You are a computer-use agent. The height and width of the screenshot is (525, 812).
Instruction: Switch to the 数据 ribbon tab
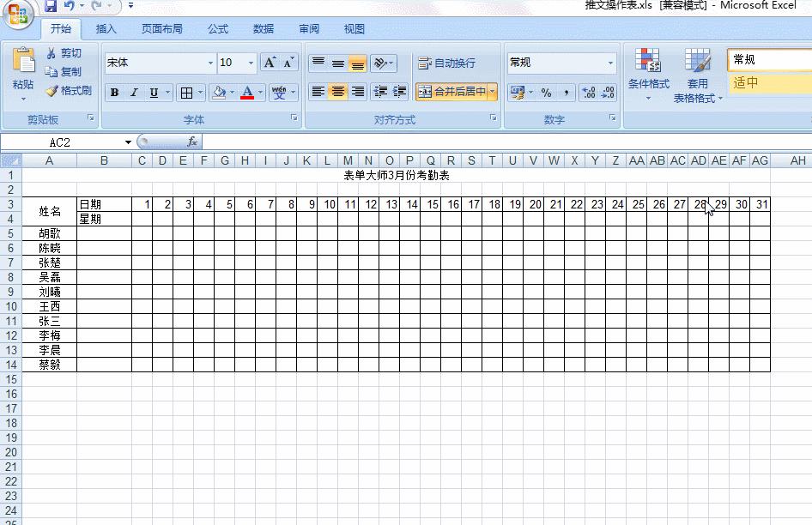coord(264,28)
